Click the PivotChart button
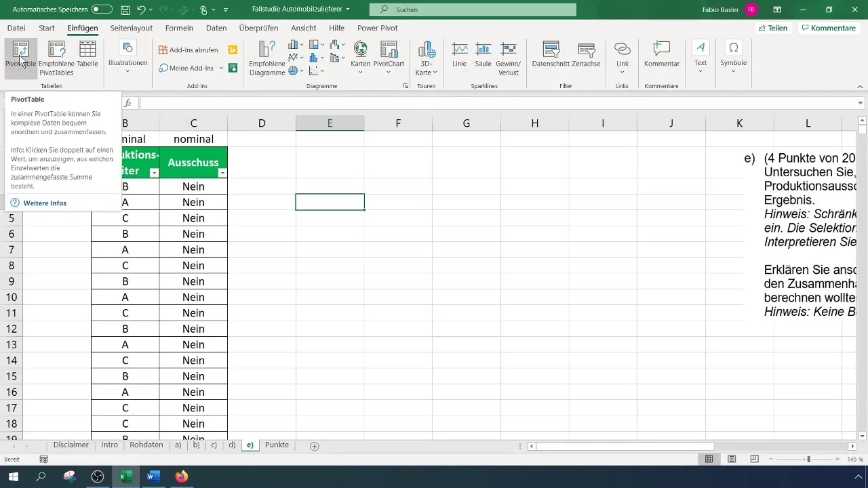 coord(389,58)
